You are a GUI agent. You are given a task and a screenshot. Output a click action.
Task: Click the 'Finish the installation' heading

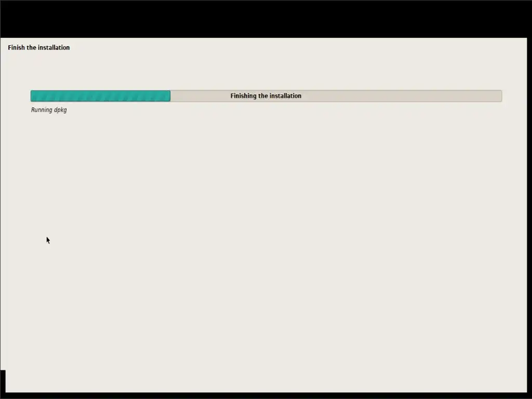click(38, 47)
